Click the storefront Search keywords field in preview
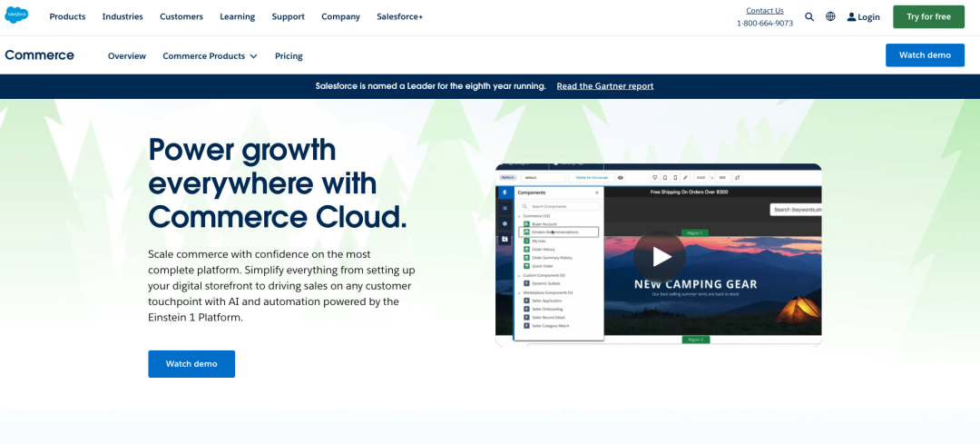Image resolution: width=980 pixels, height=444 pixels. [x=796, y=210]
